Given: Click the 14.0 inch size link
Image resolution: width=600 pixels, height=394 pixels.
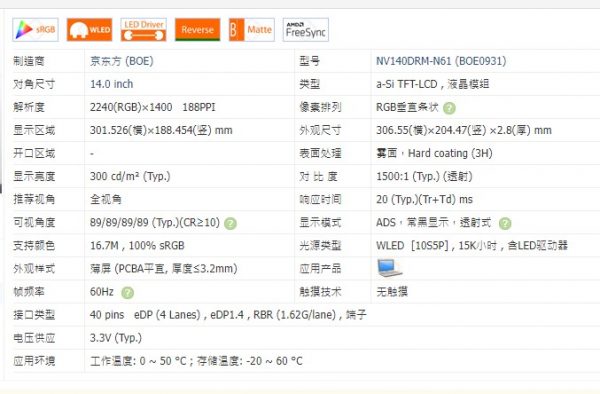Looking at the screenshot, I should [111, 84].
